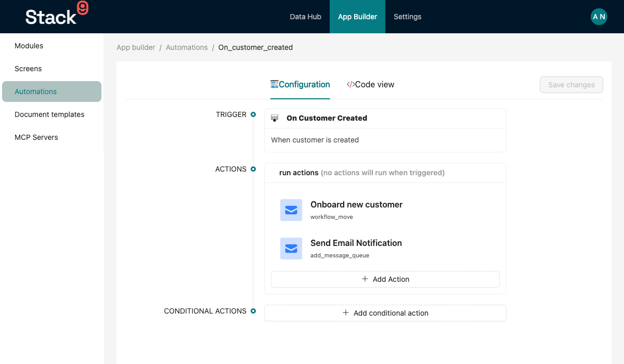Image resolution: width=624 pixels, height=364 pixels.
Task: Click the ACTIONS timeline node
Action: point(253,169)
